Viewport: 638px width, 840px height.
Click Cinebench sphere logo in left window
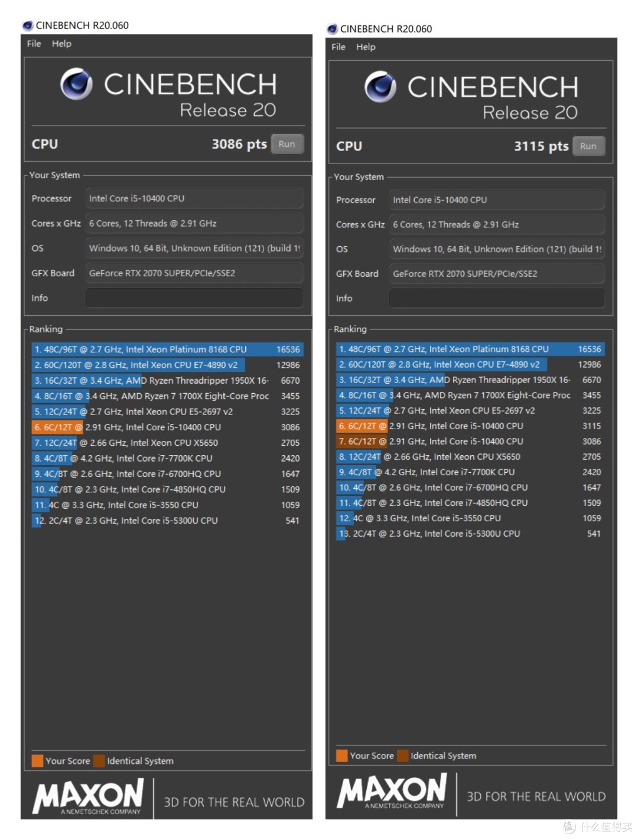pyautogui.click(x=77, y=84)
